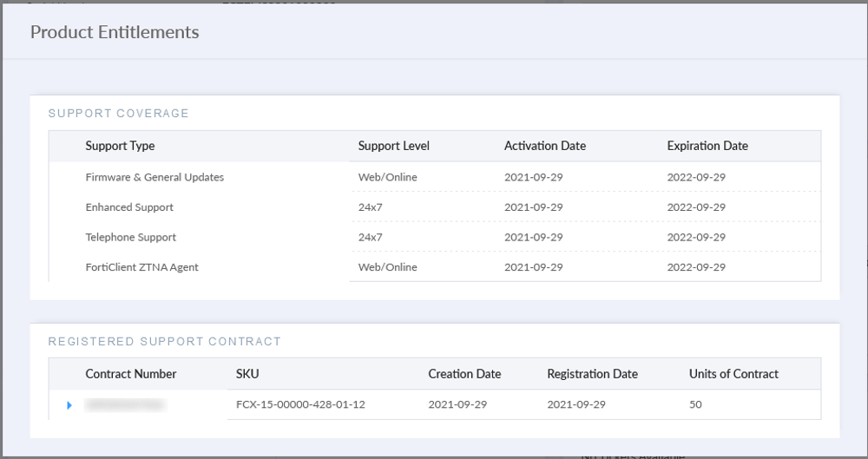Click expiration date of Telephone Support
Viewport: 868px width, 459px height.
coord(696,237)
